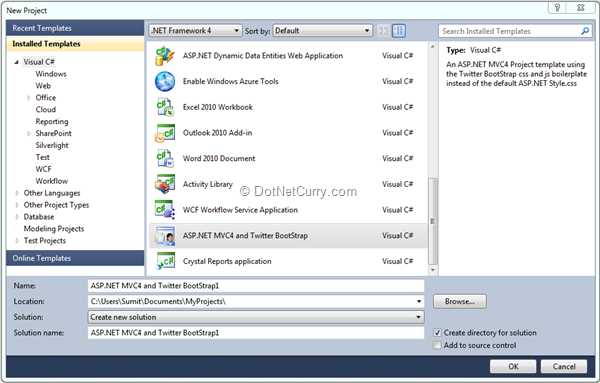Switch to medium icons view

click(x=399, y=31)
